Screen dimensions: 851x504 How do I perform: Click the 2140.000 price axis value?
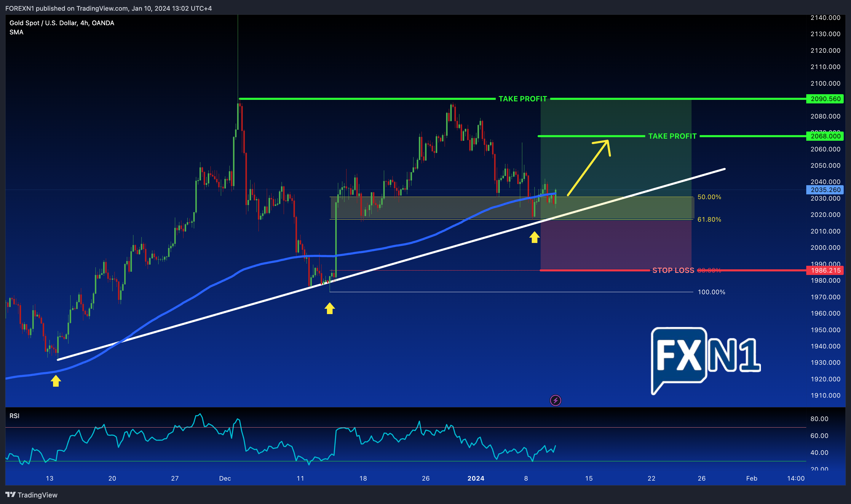pos(825,18)
